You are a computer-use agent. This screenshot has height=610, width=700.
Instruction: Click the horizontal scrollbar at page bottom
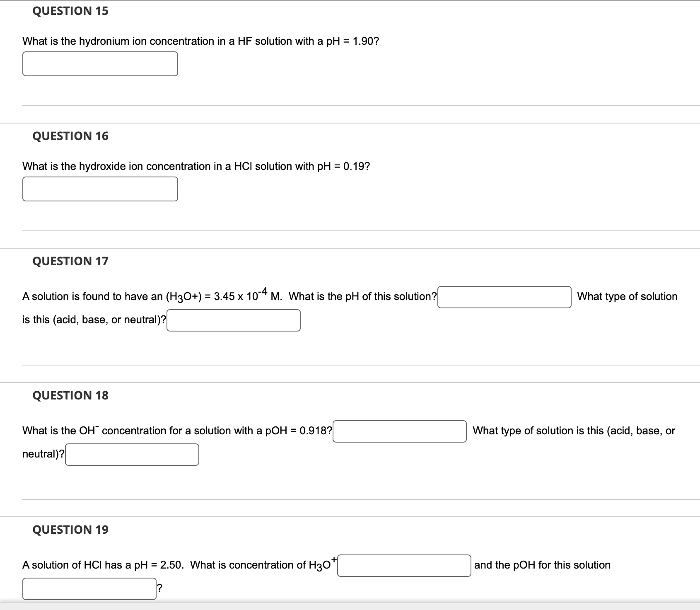click(x=350, y=608)
